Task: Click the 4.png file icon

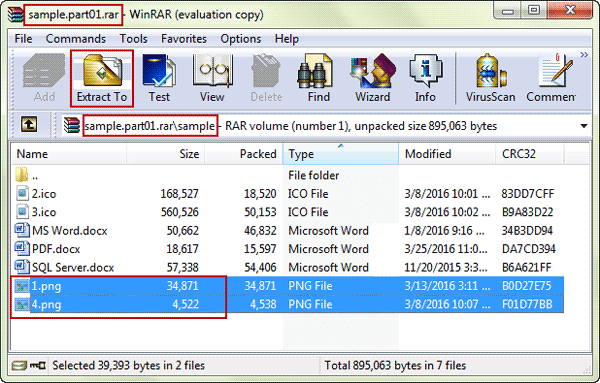Action: point(22,305)
